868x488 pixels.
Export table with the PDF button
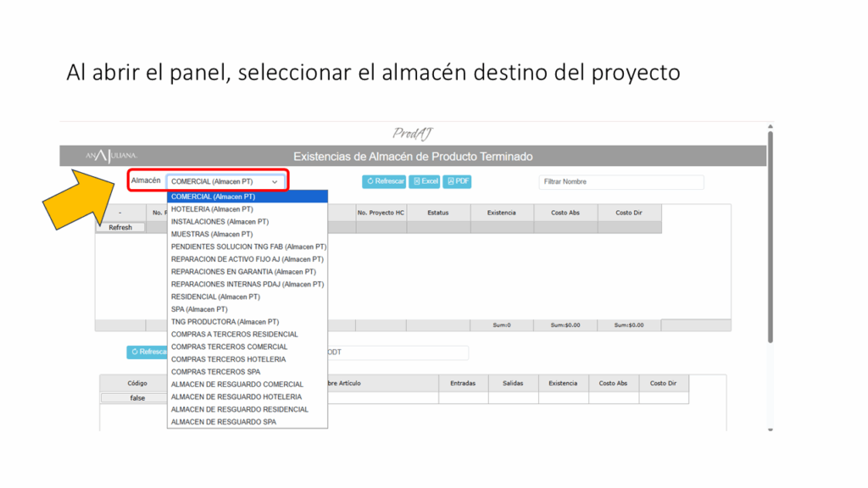point(457,181)
